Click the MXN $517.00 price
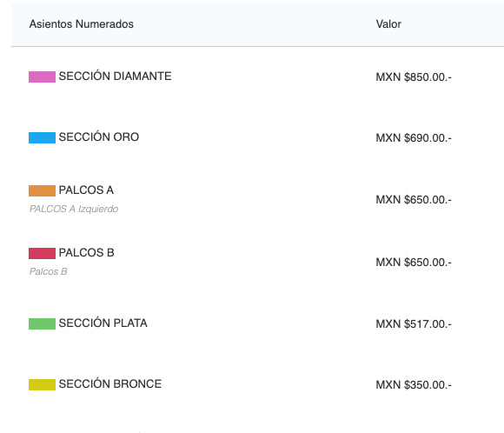This screenshot has height=433, width=504. pyautogui.click(x=414, y=324)
